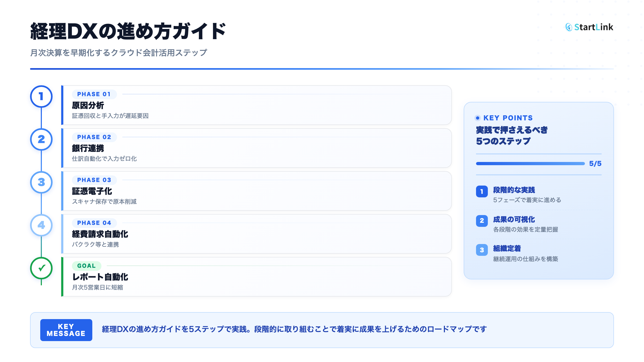Viewport: 644px width, 362px height.
Task: Select the step 2 circle marker
Action: pos(41,139)
